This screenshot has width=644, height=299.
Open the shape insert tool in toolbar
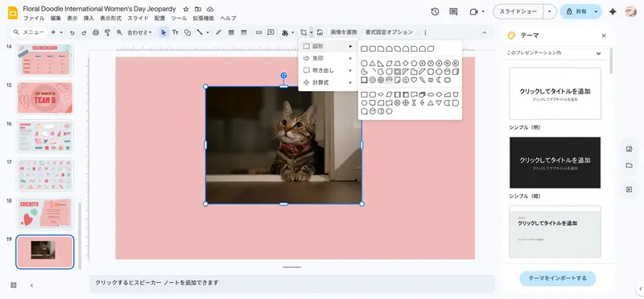click(188, 32)
